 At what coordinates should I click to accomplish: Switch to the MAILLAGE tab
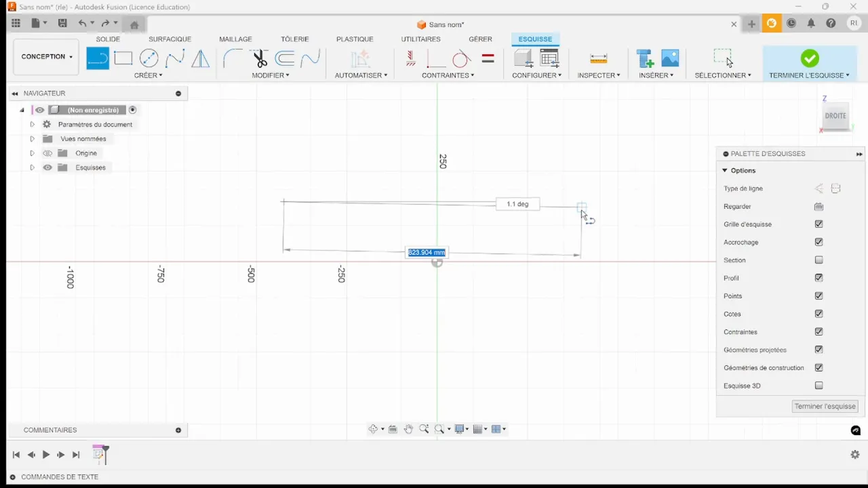pos(235,39)
